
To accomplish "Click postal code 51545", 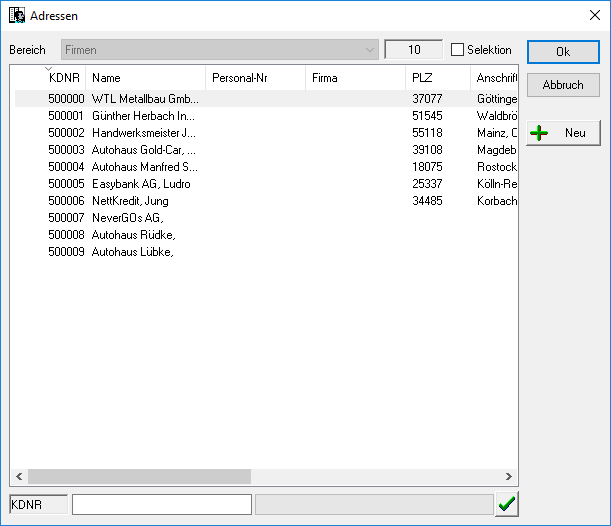I will click(427, 116).
